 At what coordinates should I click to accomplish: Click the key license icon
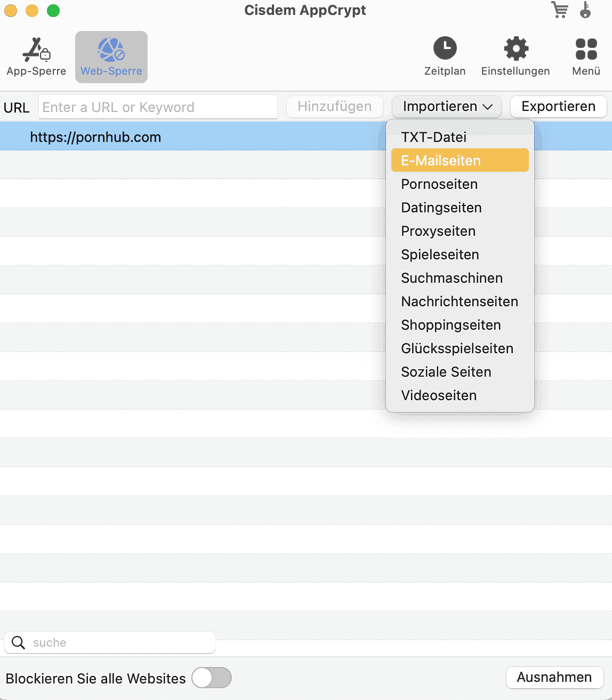coord(585,10)
